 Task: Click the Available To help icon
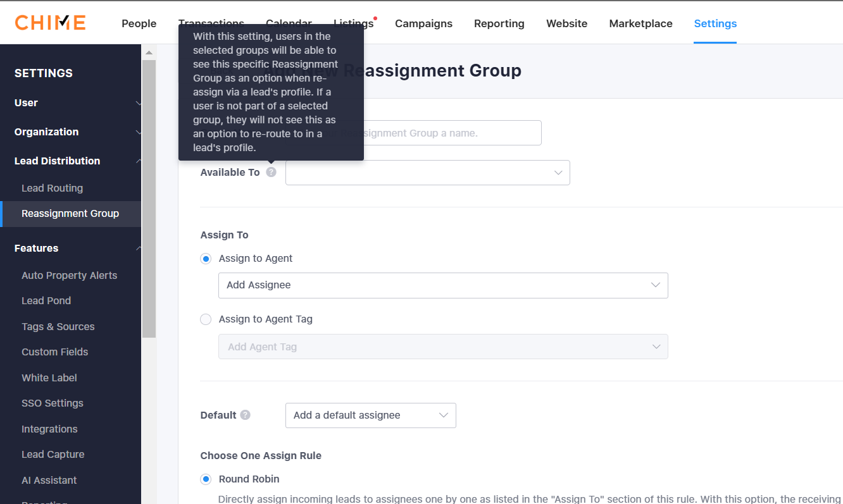tap(271, 172)
